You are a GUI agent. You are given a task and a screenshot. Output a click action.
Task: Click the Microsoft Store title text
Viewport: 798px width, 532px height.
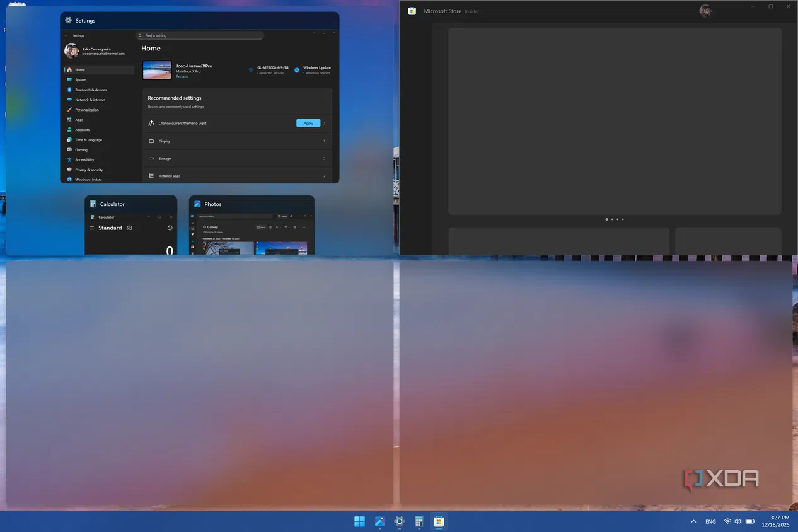tap(442, 11)
